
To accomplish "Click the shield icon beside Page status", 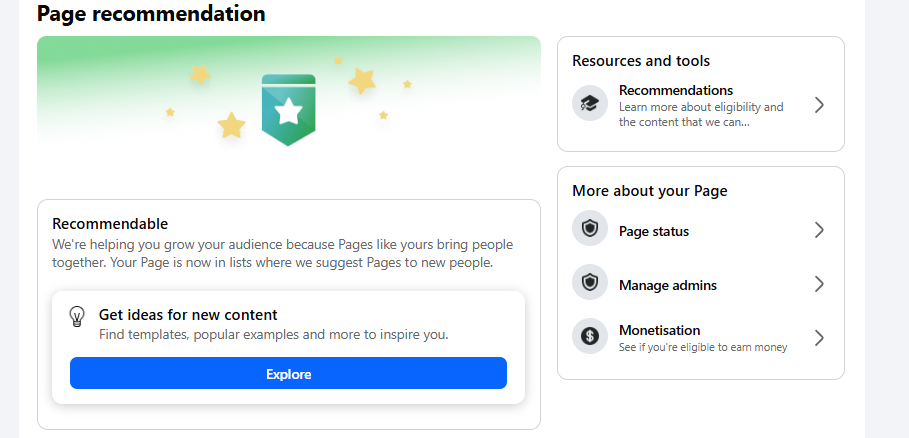I will click(x=590, y=229).
